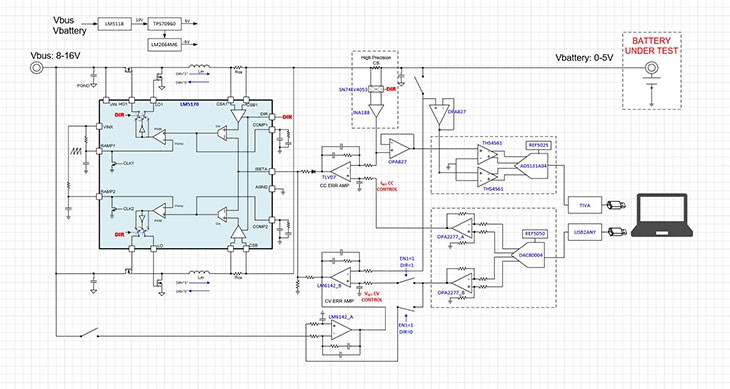This screenshot has width=730, height=389.
Task: Select the LM6142_A op-amp triangle
Action: tap(341, 329)
